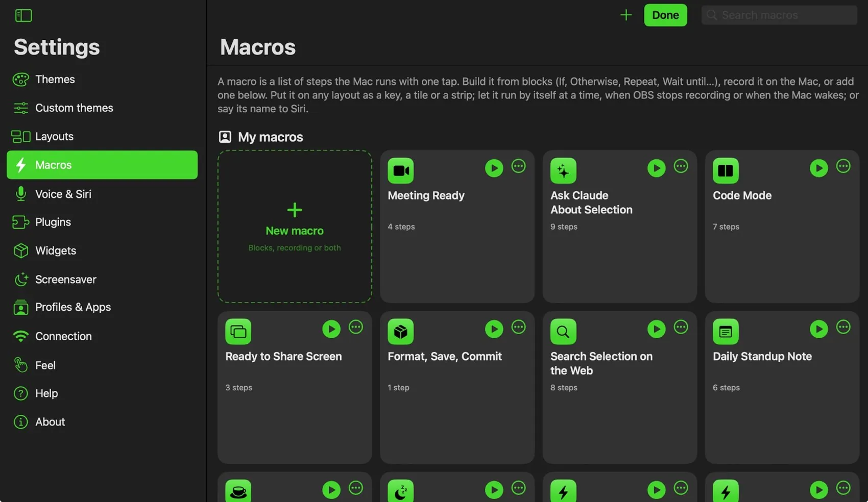Open Connection settings
The height and width of the screenshot is (502, 868).
coord(102,336)
